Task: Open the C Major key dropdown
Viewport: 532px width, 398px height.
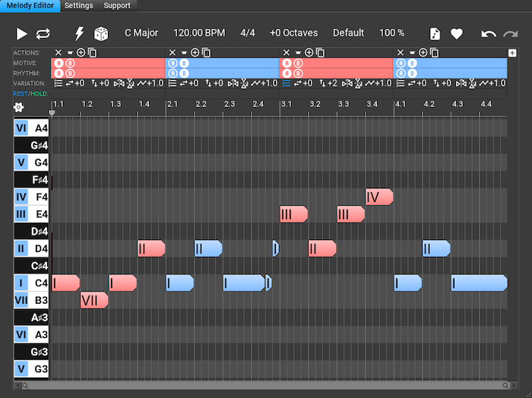Action: pos(141,33)
